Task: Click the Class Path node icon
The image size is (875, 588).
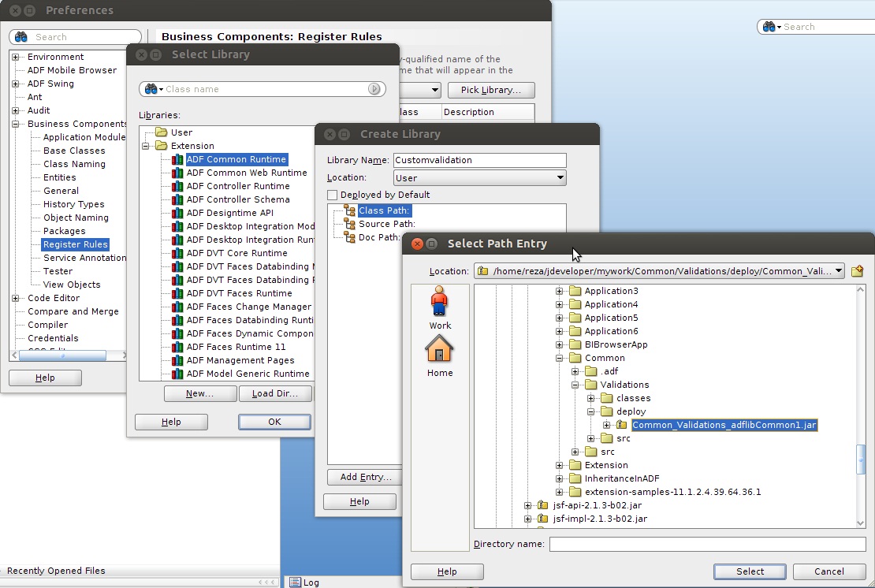Action: [350, 210]
